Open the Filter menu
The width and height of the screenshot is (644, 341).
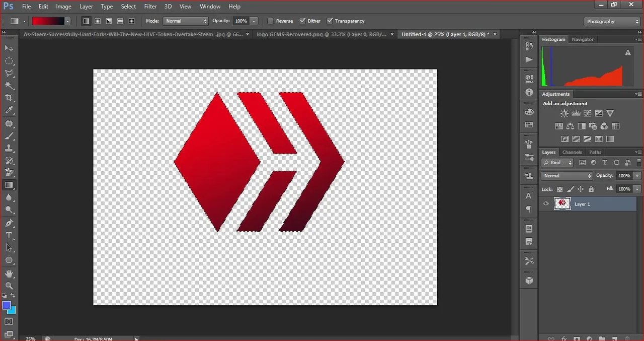point(150,7)
